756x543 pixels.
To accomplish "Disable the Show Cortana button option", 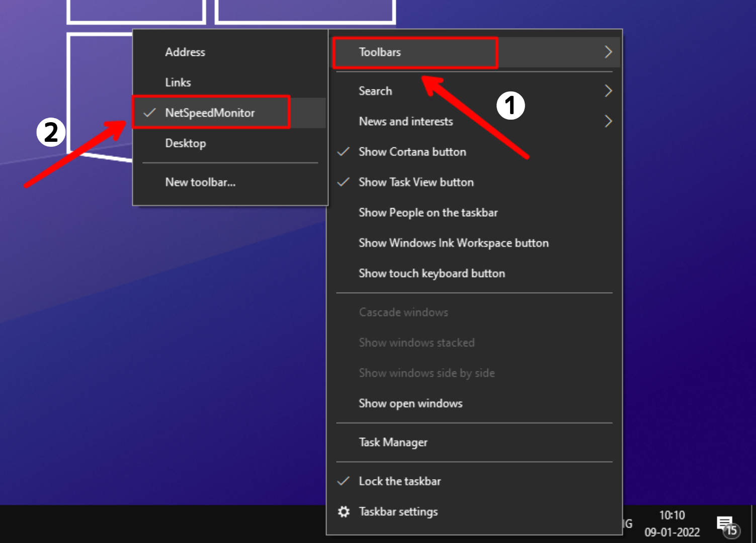I will pos(412,151).
